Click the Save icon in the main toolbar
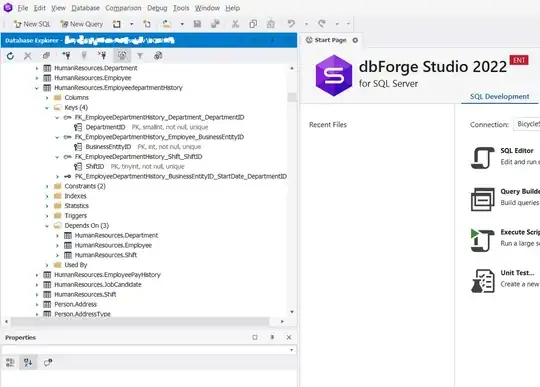Image resolution: width=540 pixels, height=387 pixels. pos(197,24)
